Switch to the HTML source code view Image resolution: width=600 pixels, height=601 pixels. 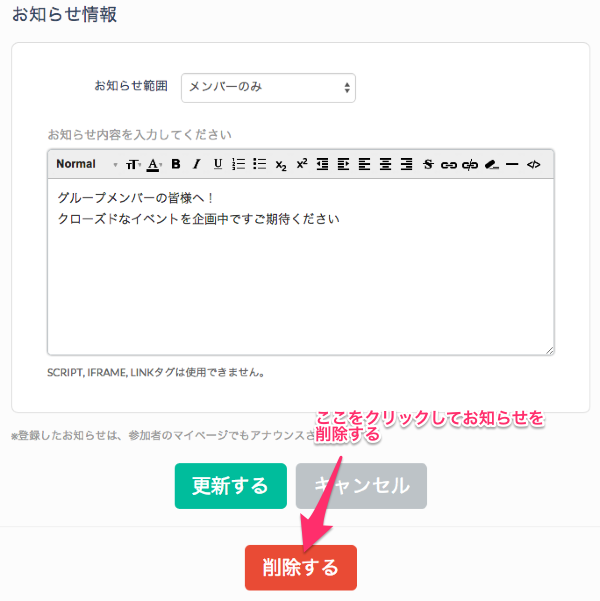click(533, 164)
